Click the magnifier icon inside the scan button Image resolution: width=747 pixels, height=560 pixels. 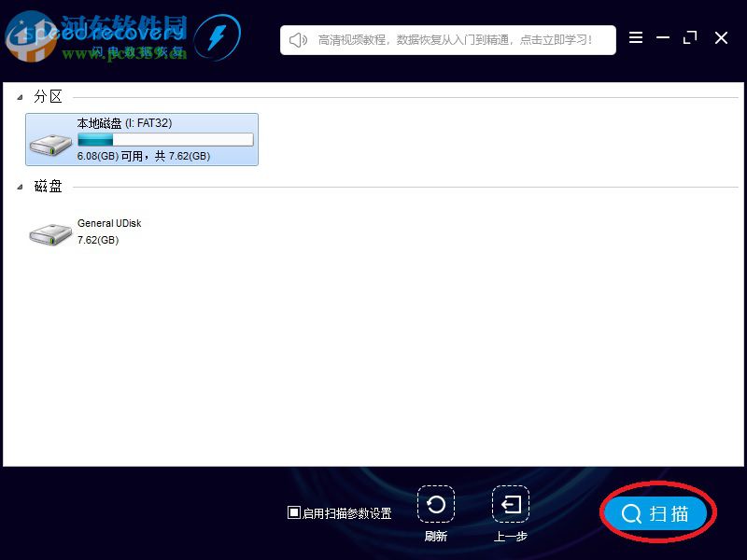click(x=631, y=512)
